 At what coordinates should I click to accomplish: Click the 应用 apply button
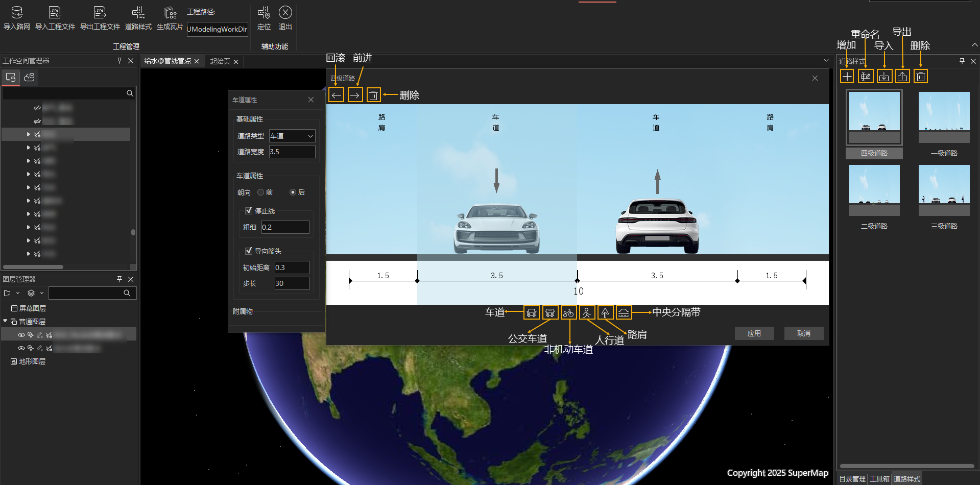pos(754,333)
